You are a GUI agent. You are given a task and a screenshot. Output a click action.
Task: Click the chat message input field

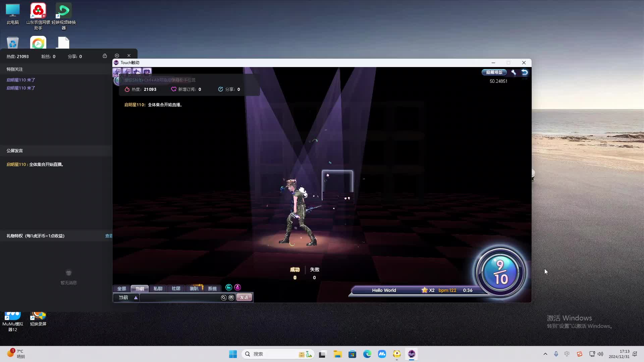(x=179, y=298)
